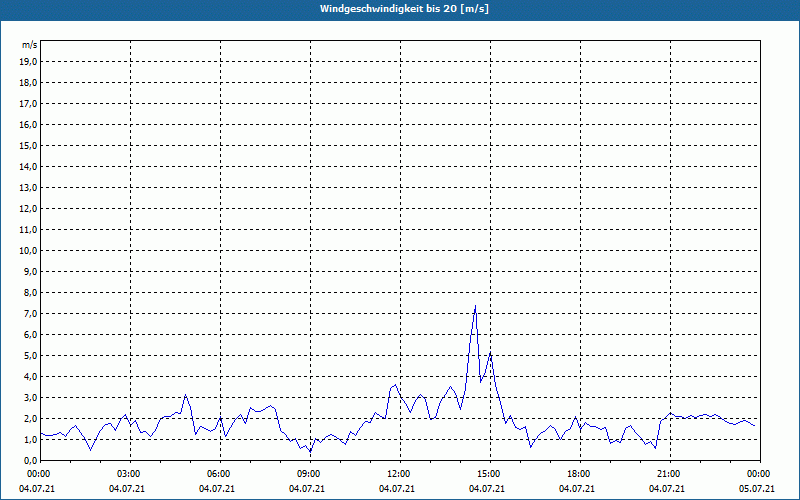The width and height of the screenshot is (800, 500).
Task: Click the '00:00' label above '05.07.21'
Action: coord(760,474)
